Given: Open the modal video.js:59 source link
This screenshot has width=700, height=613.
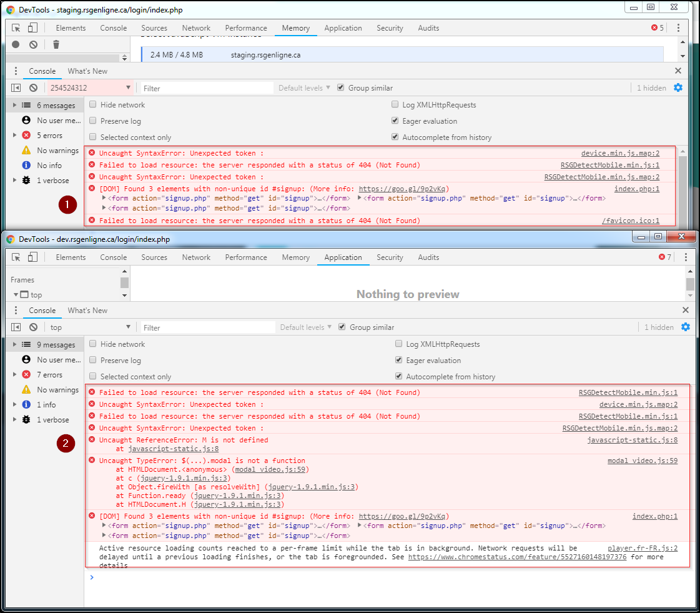Looking at the screenshot, I should pyautogui.click(x=642, y=461).
